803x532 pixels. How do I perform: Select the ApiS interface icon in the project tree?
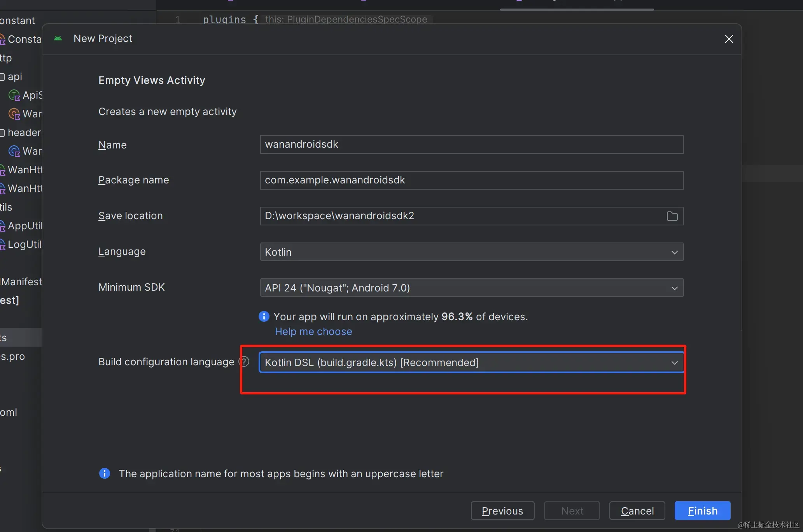pos(14,95)
